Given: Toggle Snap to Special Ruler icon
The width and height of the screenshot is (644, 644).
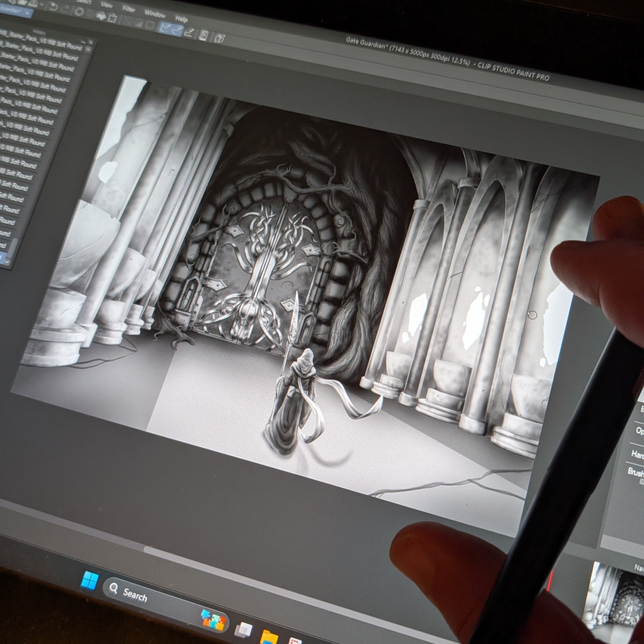Looking at the screenshot, I should point(178,31).
